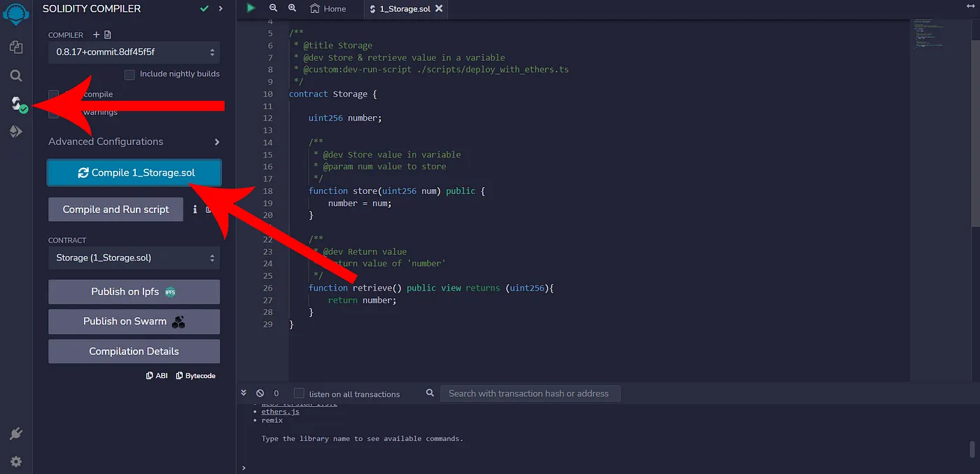Open Compilation Details
980x474 pixels.
[x=134, y=351]
